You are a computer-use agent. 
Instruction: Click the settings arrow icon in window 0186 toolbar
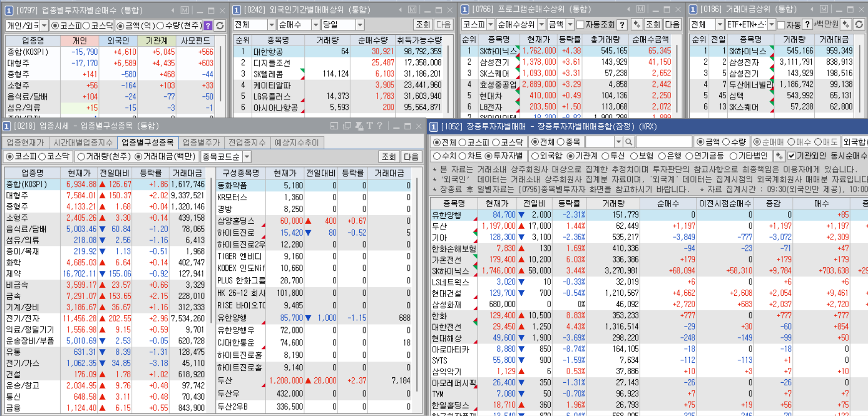pos(846,24)
